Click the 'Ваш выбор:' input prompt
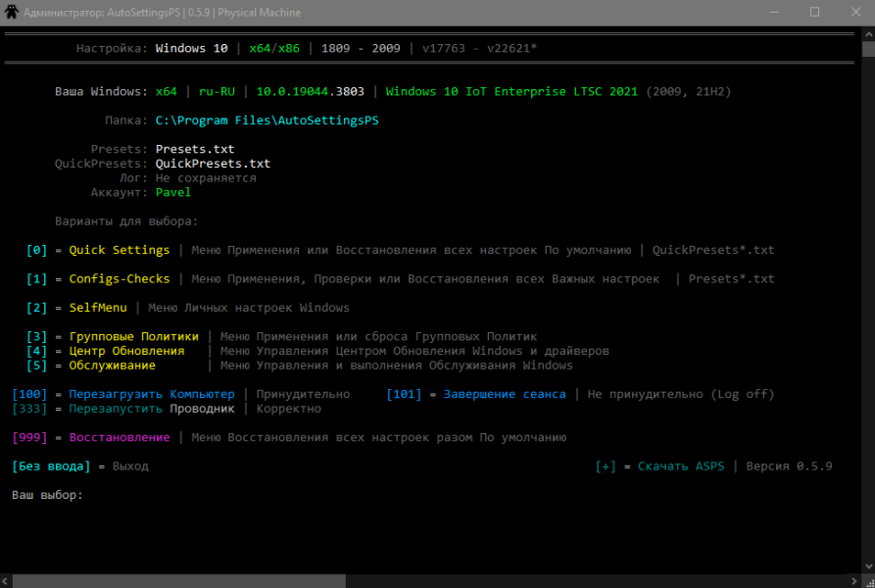This screenshot has width=875, height=588. click(x=47, y=495)
